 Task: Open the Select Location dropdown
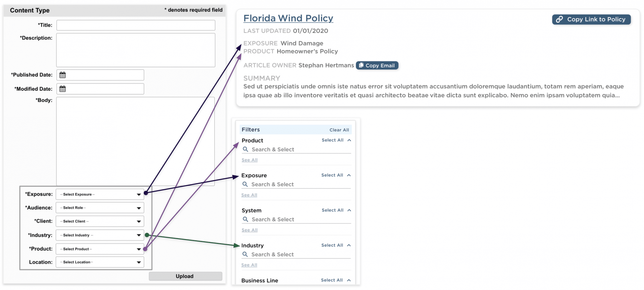point(100,262)
